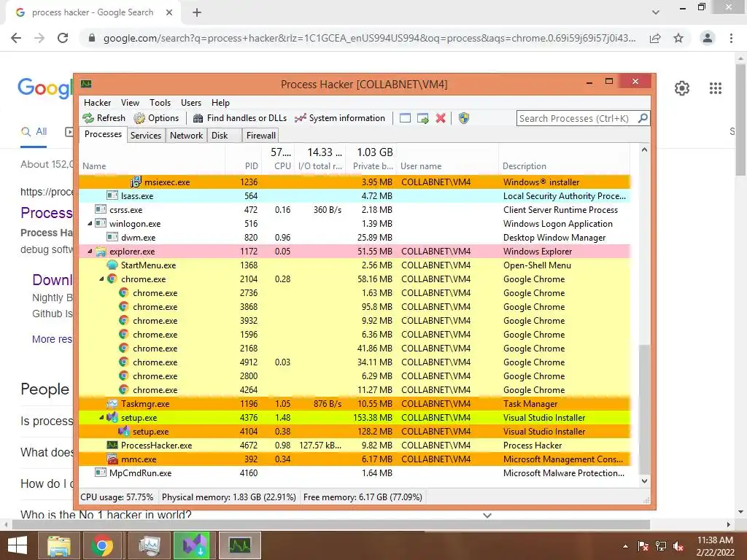Open the Users menu
The width and height of the screenshot is (747, 560).
pyautogui.click(x=191, y=102)
